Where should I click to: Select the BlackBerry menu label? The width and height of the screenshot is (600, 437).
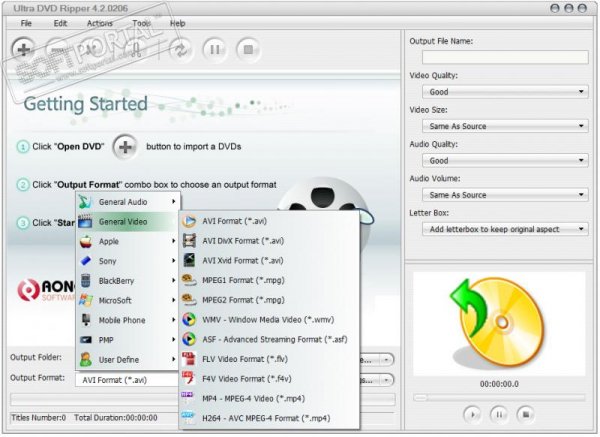point(116,281)
